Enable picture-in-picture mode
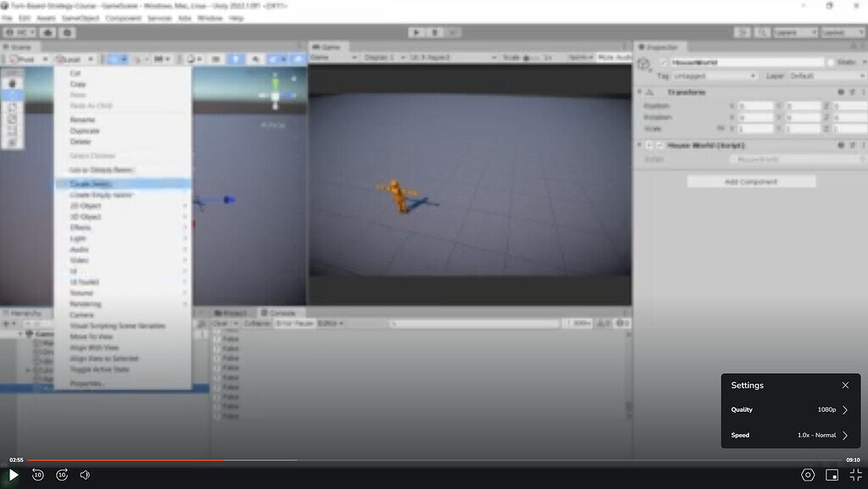 (x=832, y=475)
